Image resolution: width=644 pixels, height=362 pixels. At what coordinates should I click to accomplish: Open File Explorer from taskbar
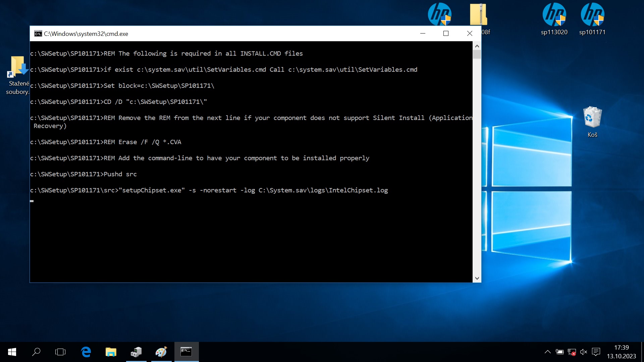tap(111, 352)
